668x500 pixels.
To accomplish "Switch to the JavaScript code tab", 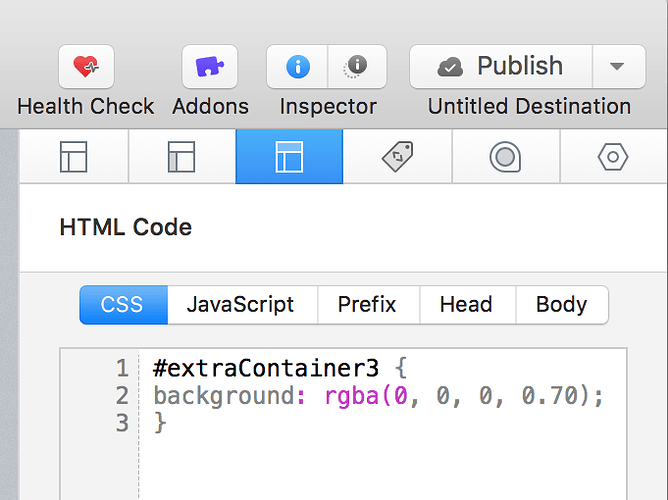I will click(241, 305).
